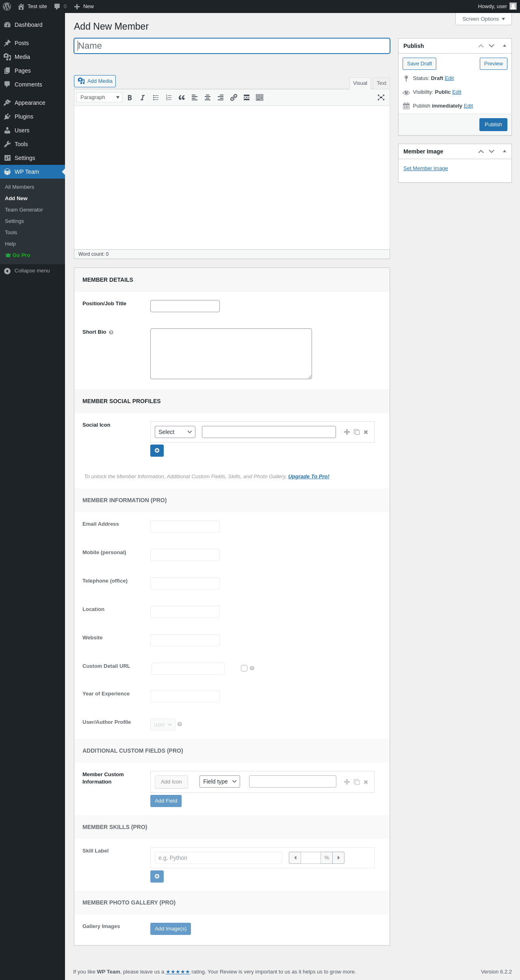Open the Paragraph format dropdown
Image resolution: width=520 pixels, height=980 pixels.
pos(99,97)
